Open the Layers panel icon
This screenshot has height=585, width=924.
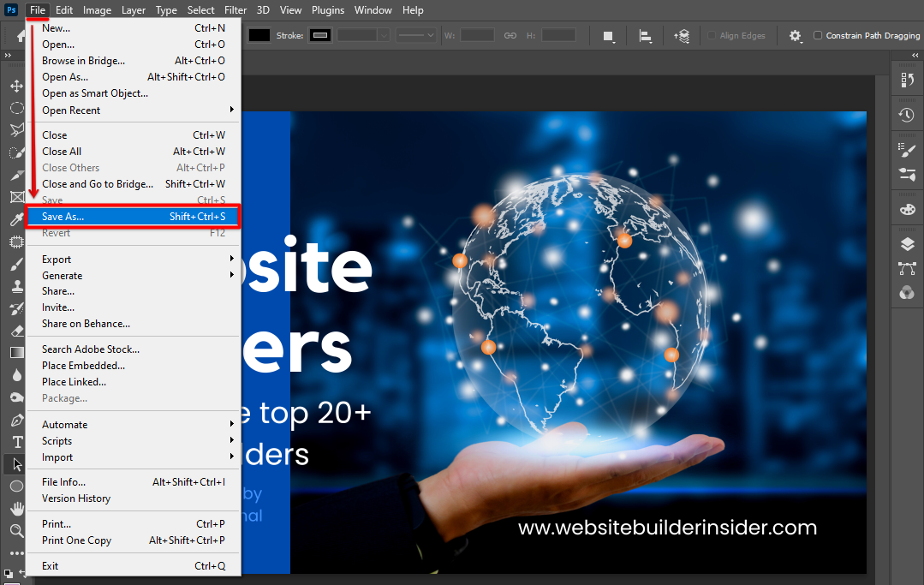(907, 244)
